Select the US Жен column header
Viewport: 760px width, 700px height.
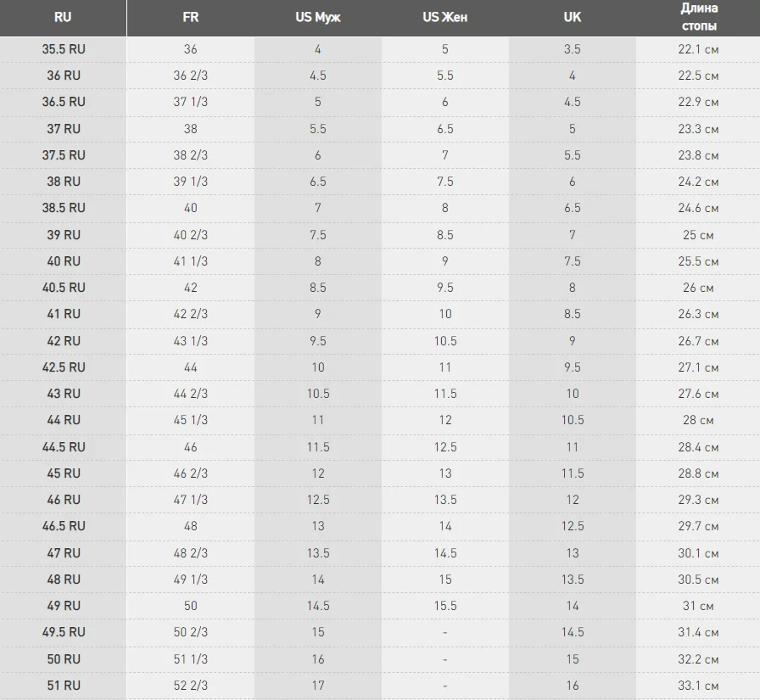(445, 18)
